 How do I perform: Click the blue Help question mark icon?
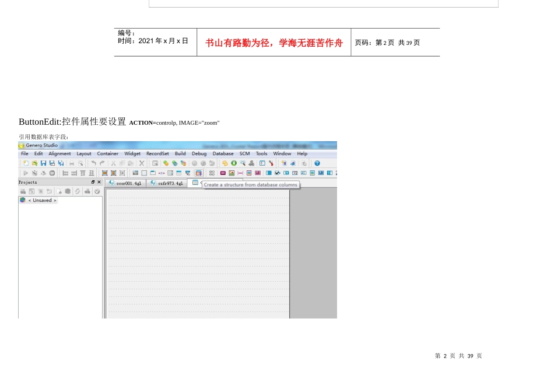click(x=317, y=163)
